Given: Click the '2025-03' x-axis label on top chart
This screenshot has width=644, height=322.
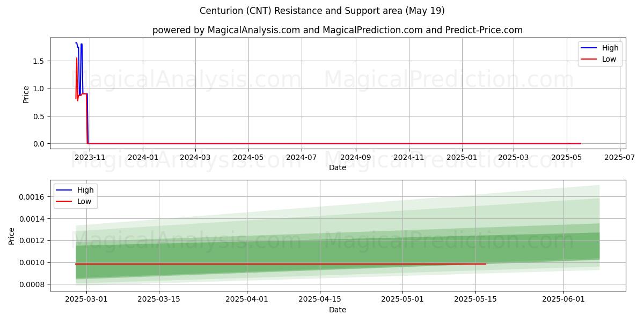Looking at the screenshot, I should coord(514,157).
